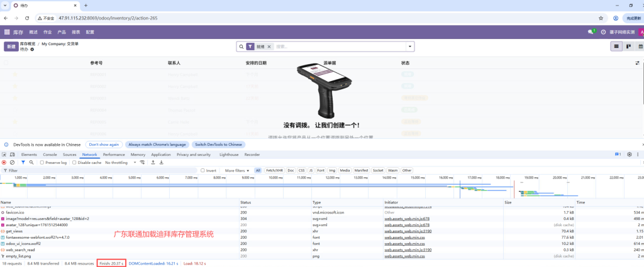Click in the network Filter text field
Viewport: 644px width, 267px height.
click(x=94, y=170)
